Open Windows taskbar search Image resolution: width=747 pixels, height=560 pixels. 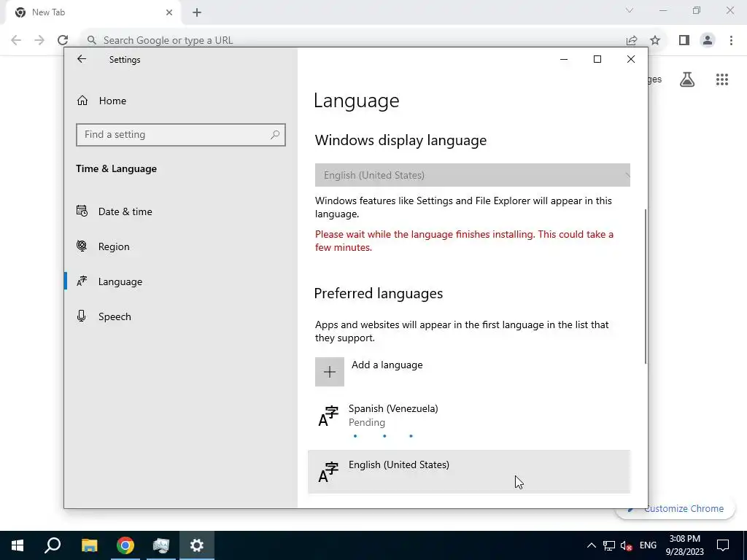[53, 545]
